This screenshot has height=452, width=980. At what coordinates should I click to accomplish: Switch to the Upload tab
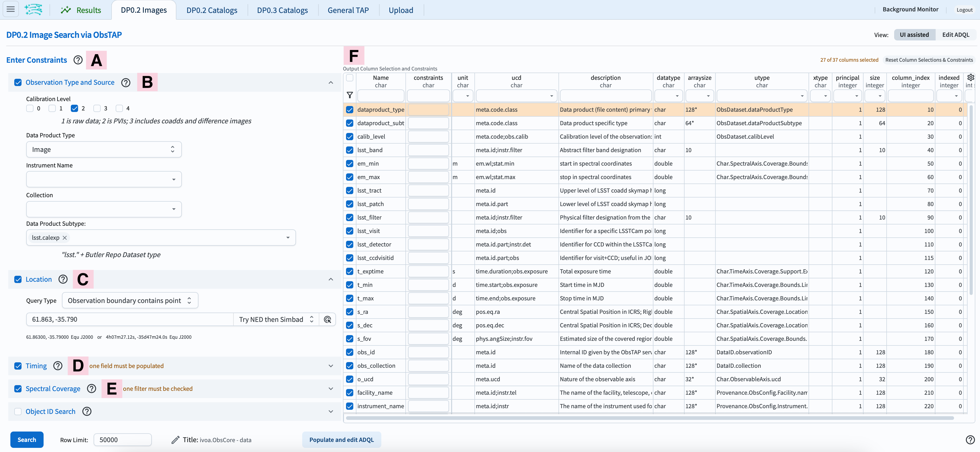point(401,10)
